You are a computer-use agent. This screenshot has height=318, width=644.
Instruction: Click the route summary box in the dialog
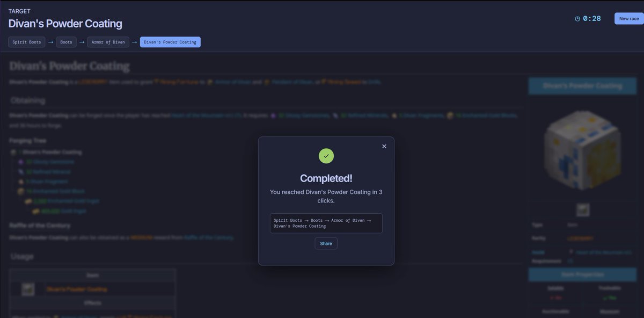(326, 223)
